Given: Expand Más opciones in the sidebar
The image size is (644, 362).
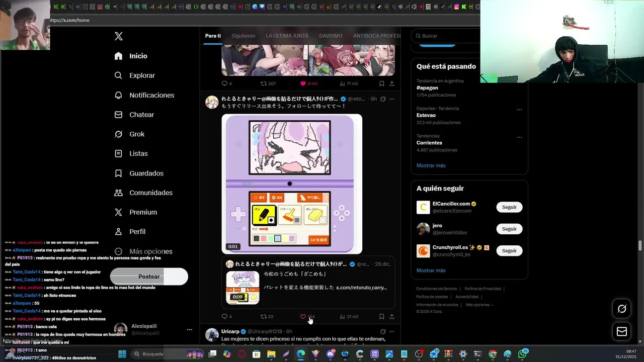Looking at the screenshot, I should click(143, 251).
